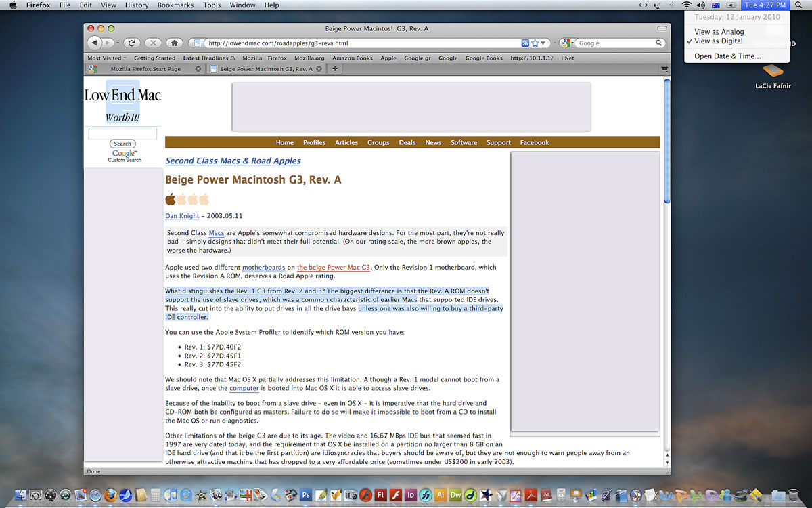812x508 pixels.
Task: Open Latest Headlines feed bookmark
Action: coord(209,58)
